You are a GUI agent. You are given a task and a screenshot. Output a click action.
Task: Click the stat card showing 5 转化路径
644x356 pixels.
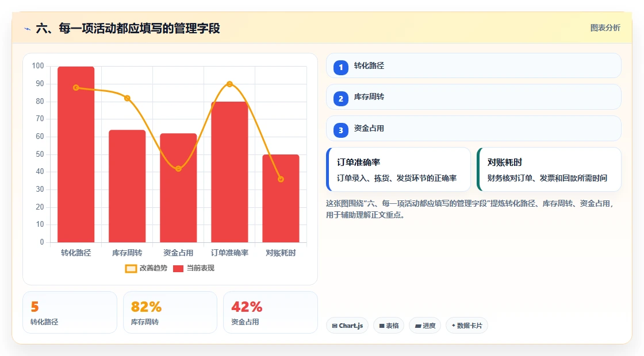(70, 312)
